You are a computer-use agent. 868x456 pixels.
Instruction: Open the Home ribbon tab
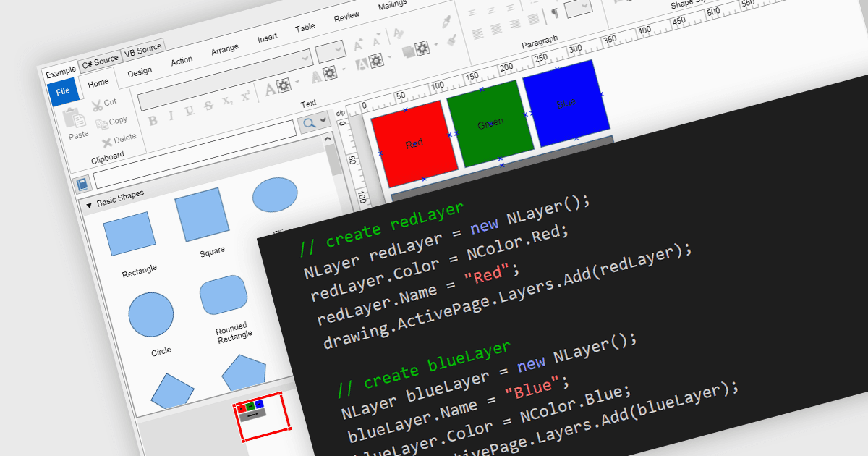pos(98,83)
